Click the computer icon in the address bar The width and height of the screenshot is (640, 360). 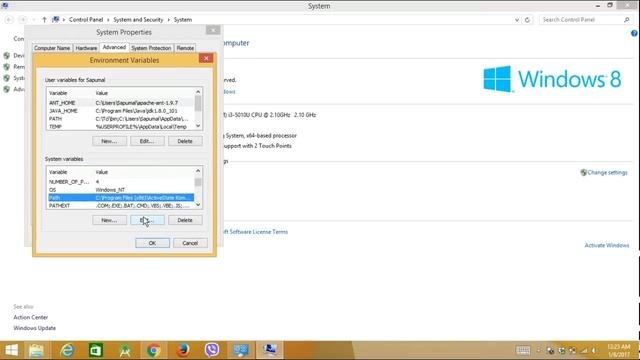pos(56,20)
